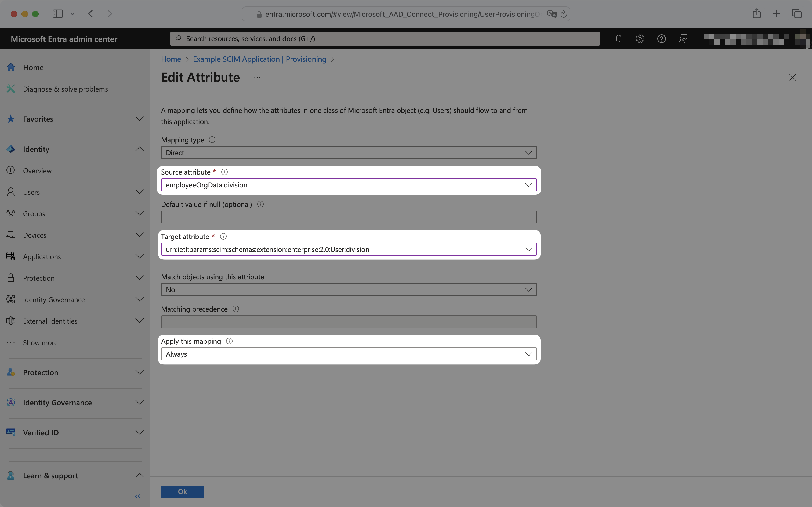The image size is (812, 507).
Task: Go to Example SCIM Application Provisioning breadcrumb
Action: pos(259,59)
